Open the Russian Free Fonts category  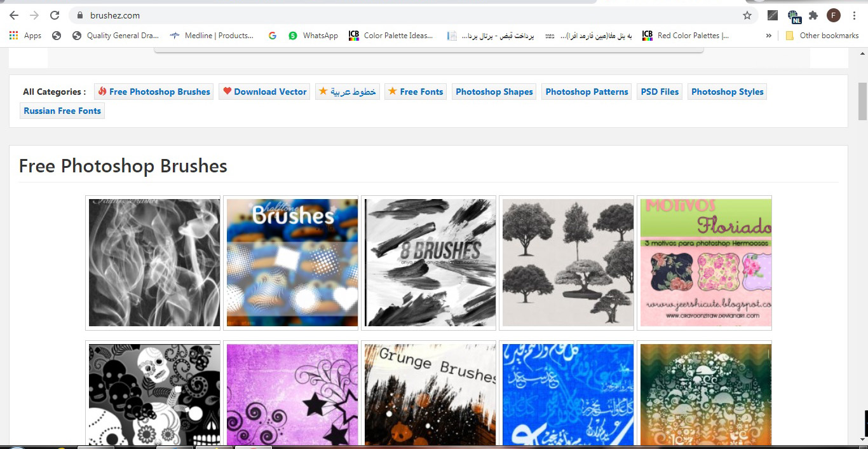pyautogui.click(x=62, y=111)
